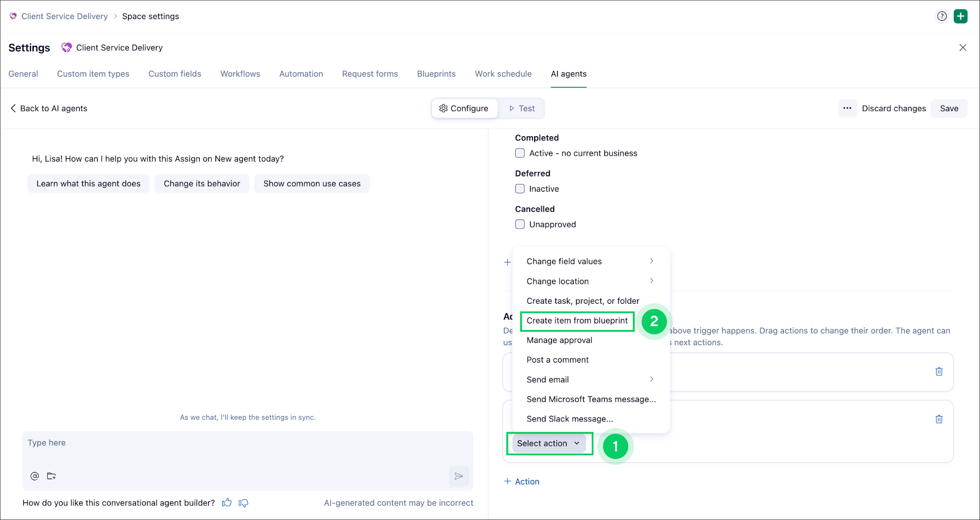Click the send message arrow icon

tap(459, 476)
